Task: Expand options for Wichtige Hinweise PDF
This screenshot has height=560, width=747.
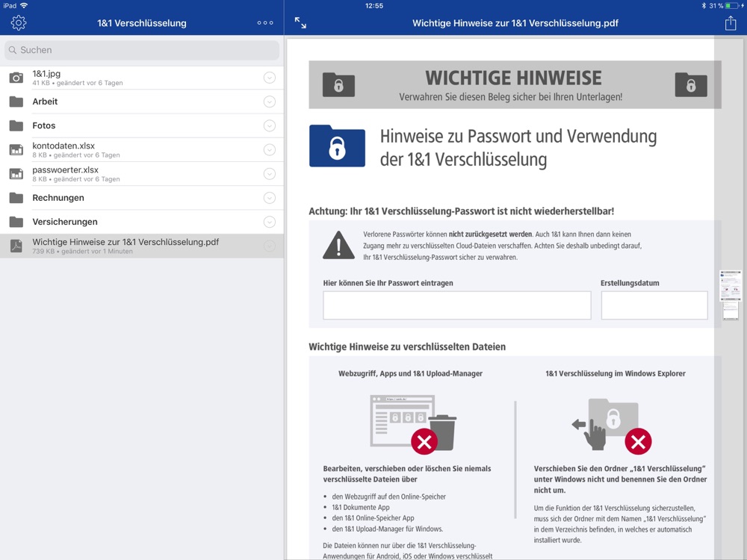Action: pyautogui.click(x=269, y=246)
